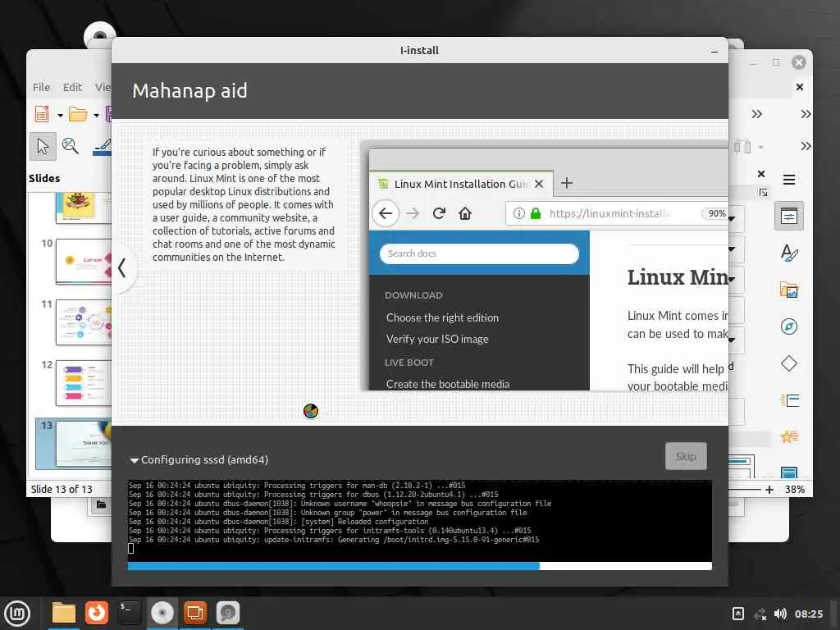840x630 pixels.
Task: Click the clipboard tray icon
Action: point(738,614)
